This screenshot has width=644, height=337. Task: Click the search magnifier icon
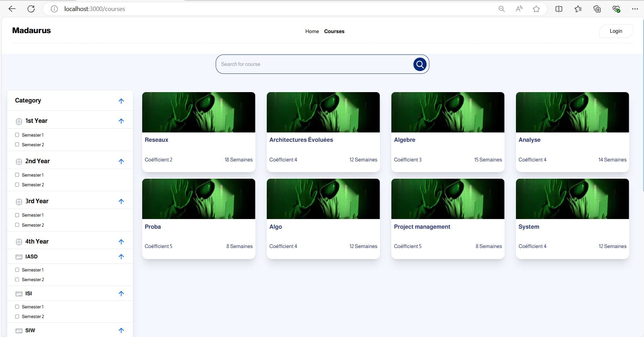point(419,64)
